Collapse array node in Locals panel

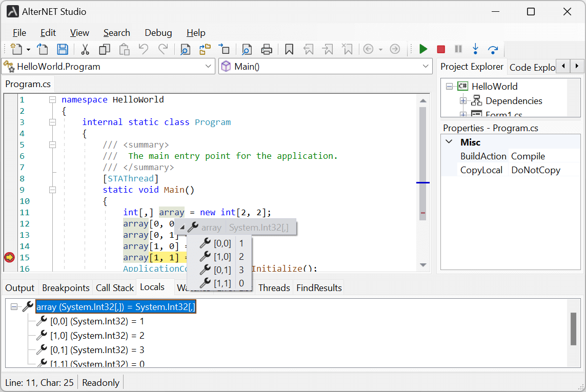[x=14, y=307]
